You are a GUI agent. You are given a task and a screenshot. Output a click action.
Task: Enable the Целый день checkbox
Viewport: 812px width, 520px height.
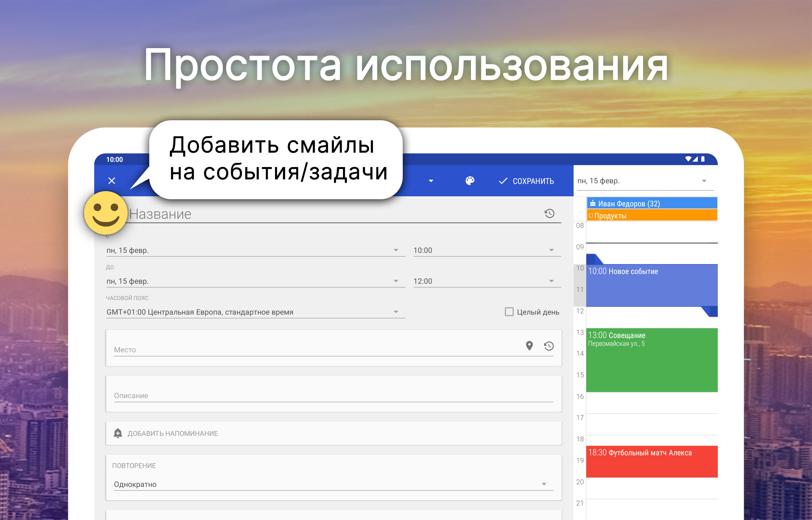[509, 312]
